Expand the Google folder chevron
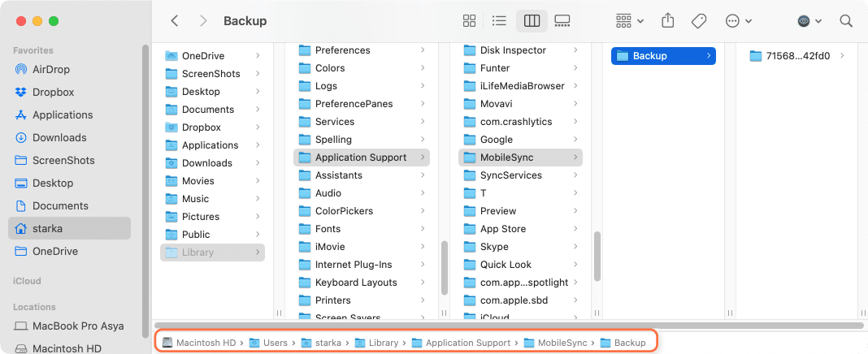868x354 pixels. coord(575,140)
